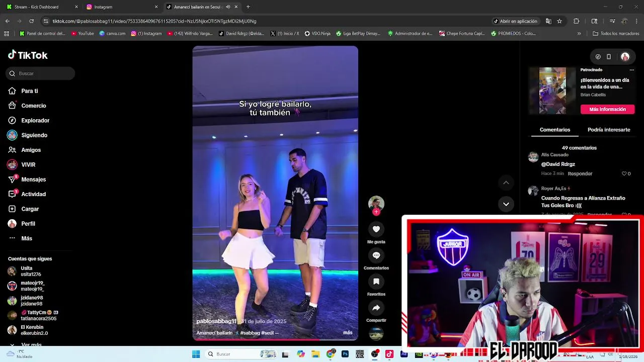This screenshot has width=644, height=362.
Task: Open the YouTube bookmark
Action: point(83,34)
